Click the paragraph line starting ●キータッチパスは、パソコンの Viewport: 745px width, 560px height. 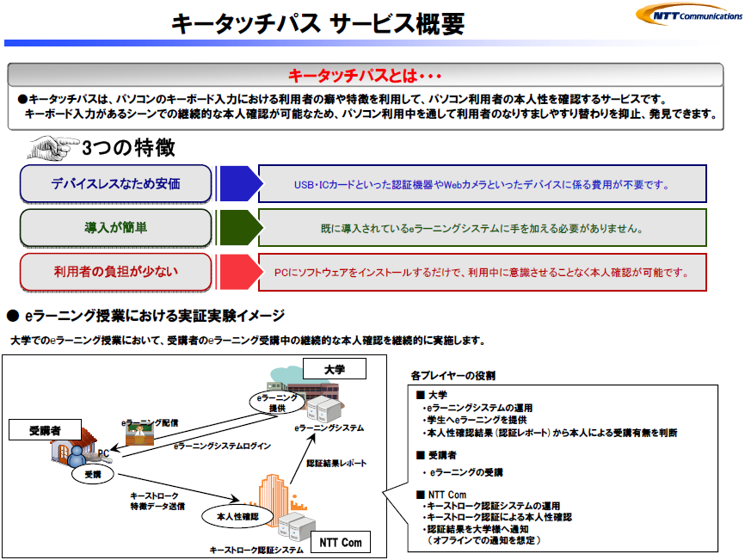[342, 99]
